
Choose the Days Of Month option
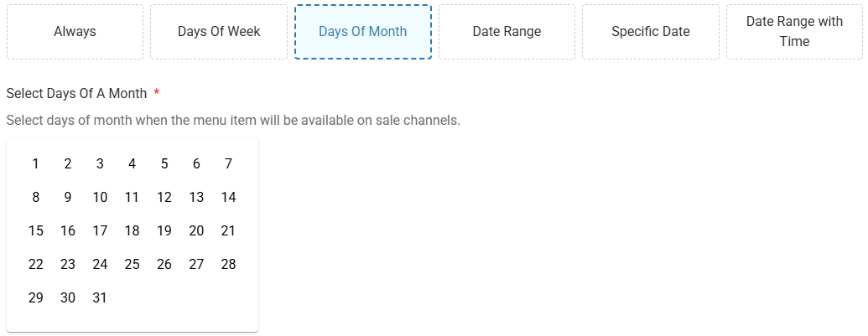click(x=362, y=32)
